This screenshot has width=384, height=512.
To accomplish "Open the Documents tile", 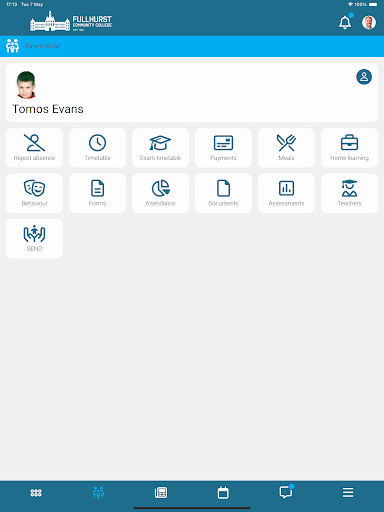I will pyautogui.click(x=223, y=193).
